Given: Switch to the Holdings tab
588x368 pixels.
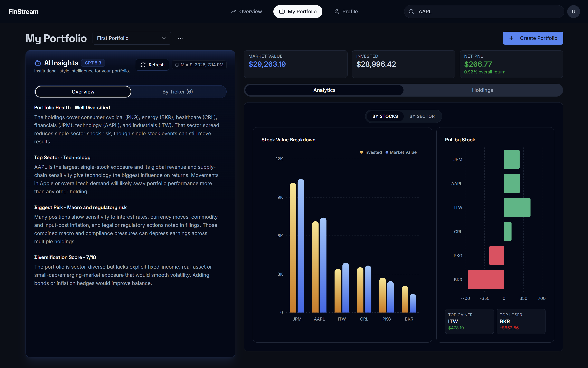Looking at the screenshot, I should pyautogui.click(x=482, y=90).
